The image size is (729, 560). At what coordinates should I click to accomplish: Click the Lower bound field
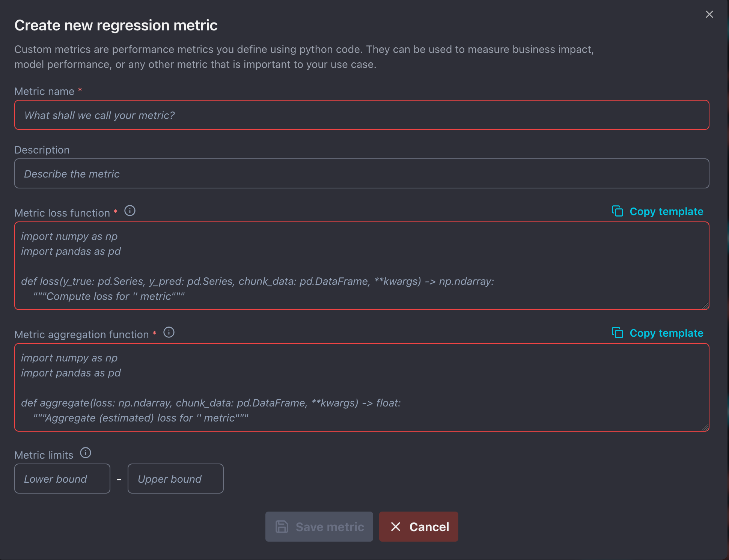[x=62, y=479]
